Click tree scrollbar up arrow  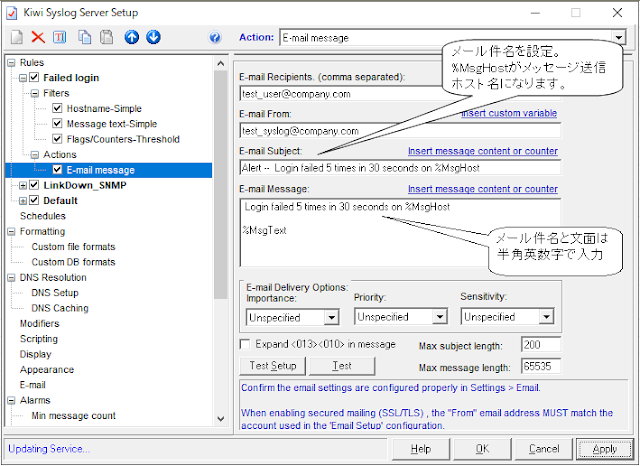221,63
